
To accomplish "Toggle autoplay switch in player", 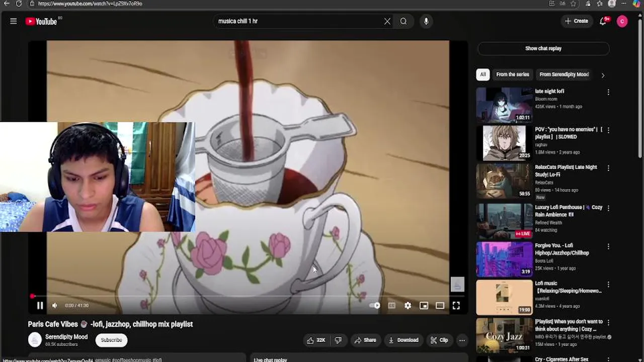I will point(375,305).
